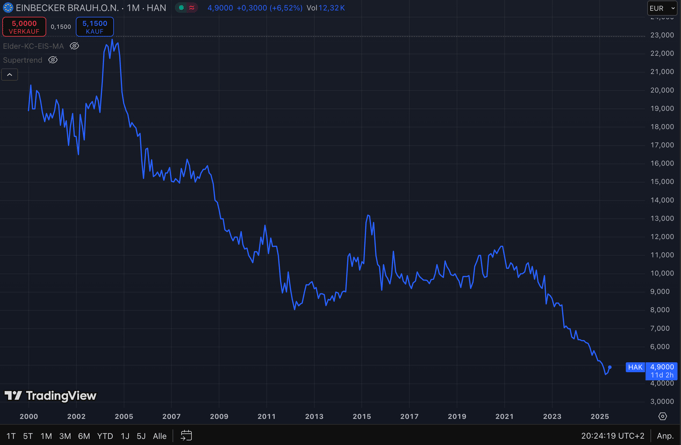Screen dimensions: 681x445
Task: Open the go-to-date calendar icon
Action: click(186, 435)
